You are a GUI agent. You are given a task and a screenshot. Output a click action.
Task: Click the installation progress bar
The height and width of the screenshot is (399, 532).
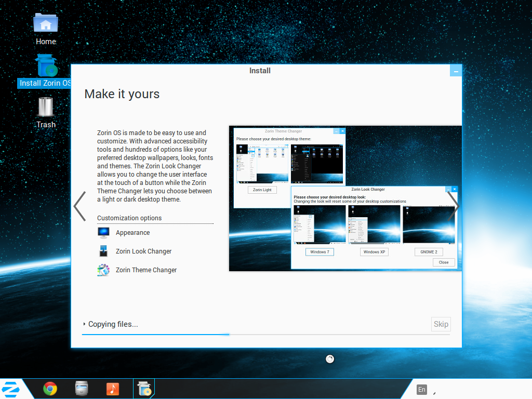coord(266,335)
